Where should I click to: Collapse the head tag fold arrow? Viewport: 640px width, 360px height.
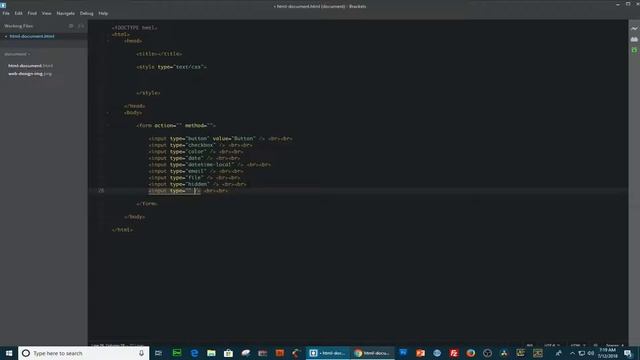point(108,41)
